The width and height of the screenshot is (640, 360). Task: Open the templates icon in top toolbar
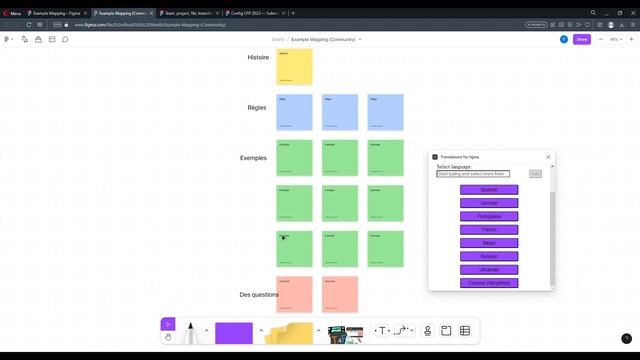[x=52, y=40]
